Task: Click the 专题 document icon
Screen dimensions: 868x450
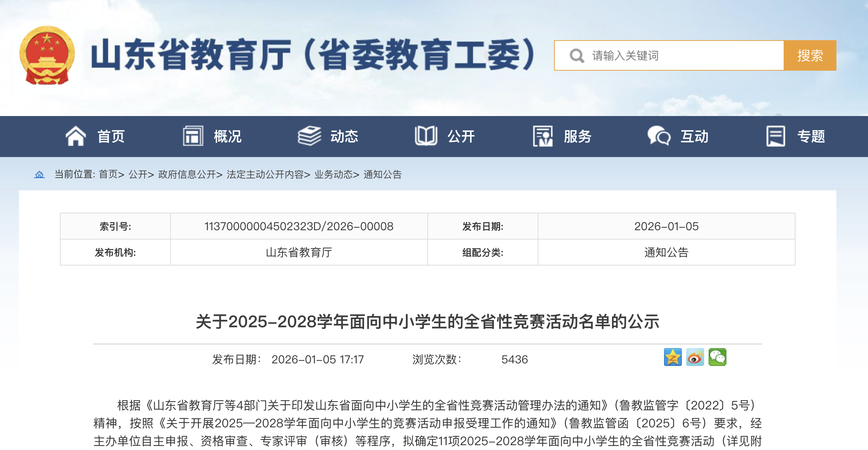Action: coord(775,136)
